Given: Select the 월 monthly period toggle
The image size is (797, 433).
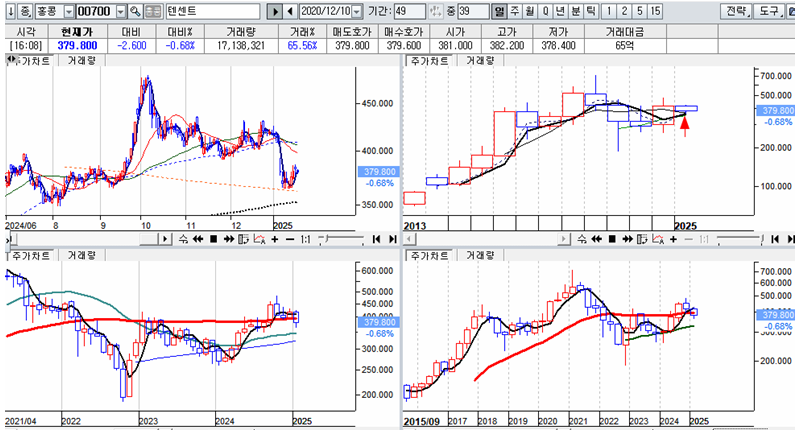Looking at the screenshot, I should (530, 11).
